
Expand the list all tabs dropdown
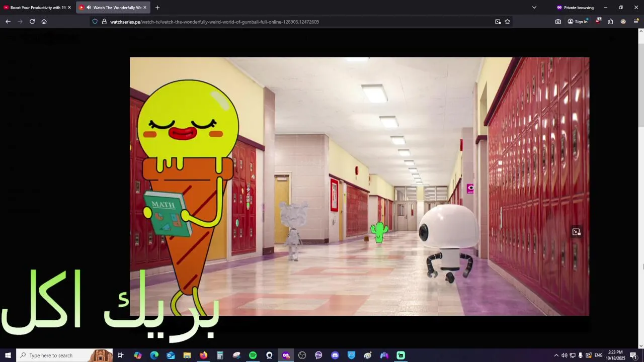click(534, 8)
